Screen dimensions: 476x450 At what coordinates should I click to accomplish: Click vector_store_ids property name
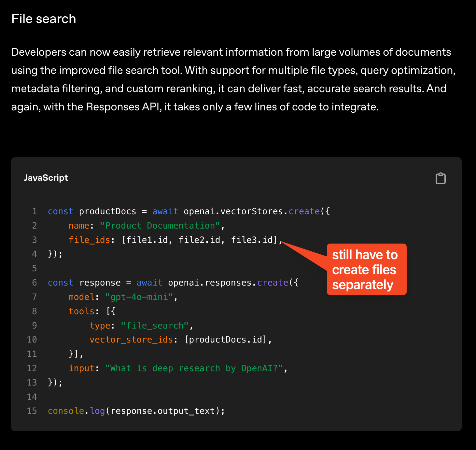tap(131, 340)
